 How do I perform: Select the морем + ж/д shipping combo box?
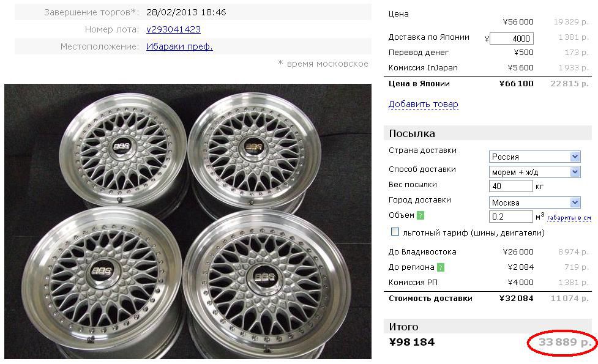[535, 172]
